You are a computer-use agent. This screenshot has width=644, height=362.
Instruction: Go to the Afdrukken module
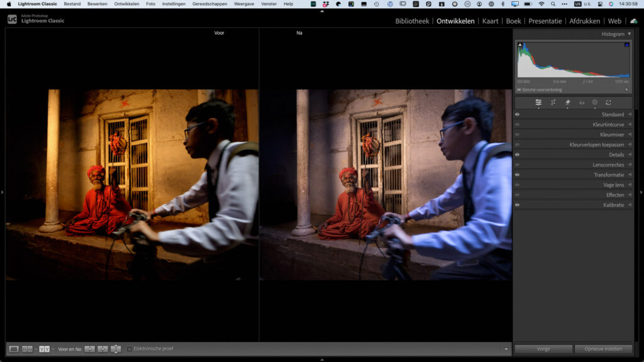(584, 21)
